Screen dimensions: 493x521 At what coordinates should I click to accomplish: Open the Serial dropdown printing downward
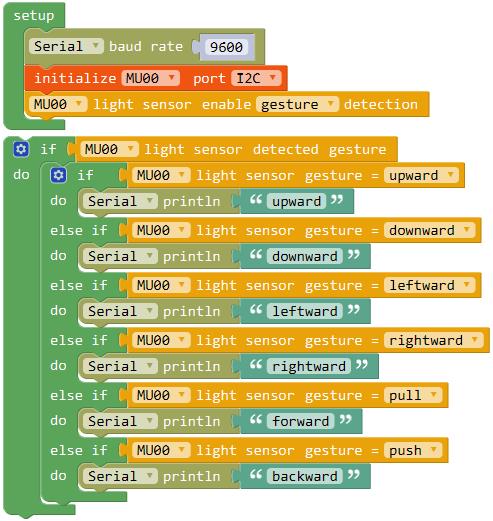click(120, 256)
